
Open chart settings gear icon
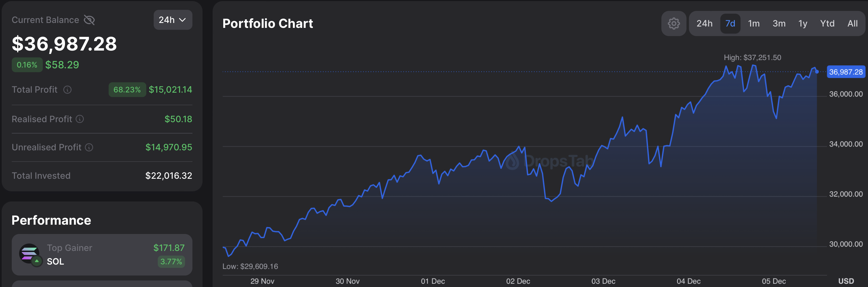(x=674, y=24)
